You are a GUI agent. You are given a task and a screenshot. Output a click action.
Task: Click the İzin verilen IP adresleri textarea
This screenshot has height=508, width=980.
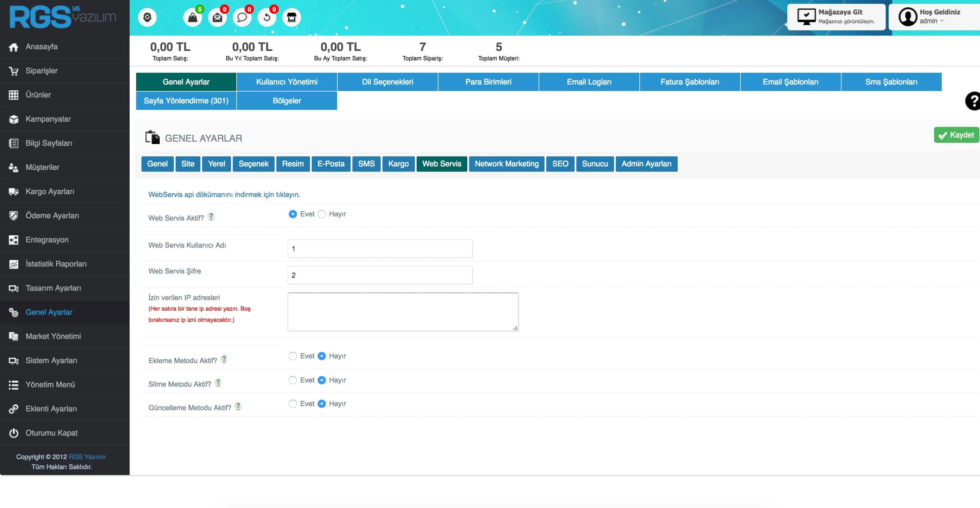[402, 311]
